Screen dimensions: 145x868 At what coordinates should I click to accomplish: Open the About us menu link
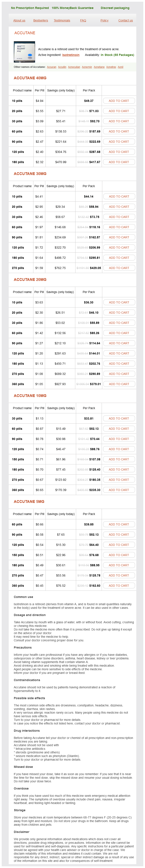click(19, 21)
